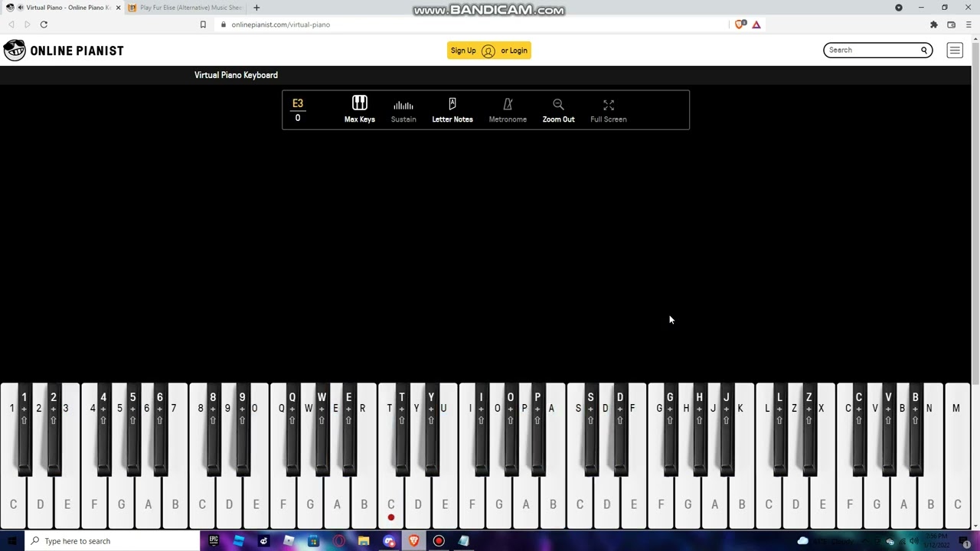The height and width of the screenshot is (551, 980).
Task: Toggle the Max Keys piano icon
Action: (359, 103)
